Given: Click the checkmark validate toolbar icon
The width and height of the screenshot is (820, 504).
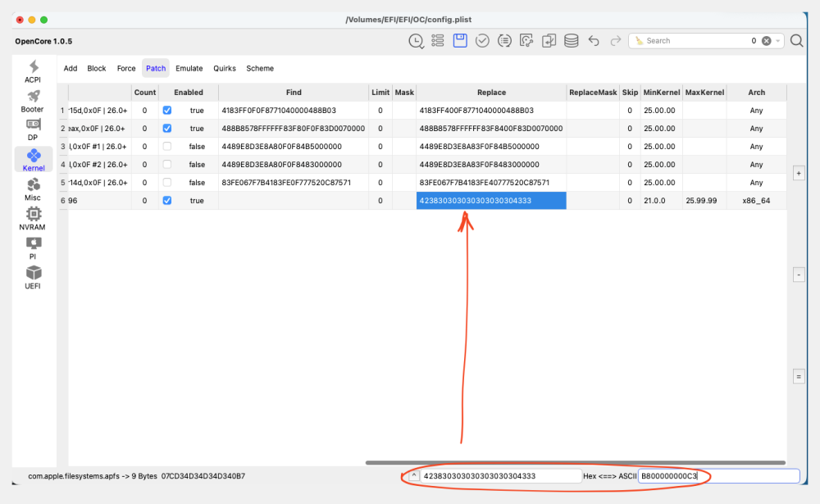Looking at the screenshot, I should (x=482, y=41).
